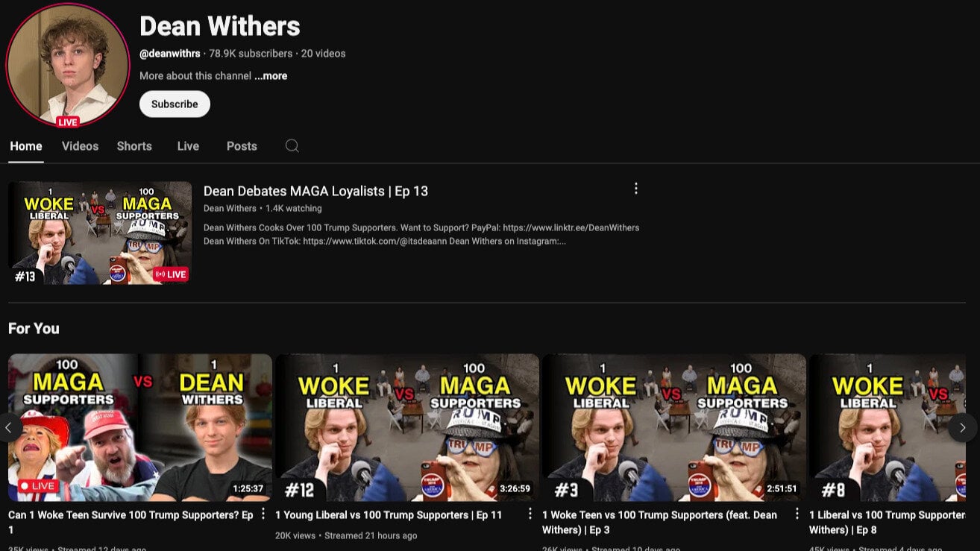Expand the channel description via ...more
Image resolution: width=980 pixels, height=551 pixels.
pyautogui.click(x=270, y=75)
